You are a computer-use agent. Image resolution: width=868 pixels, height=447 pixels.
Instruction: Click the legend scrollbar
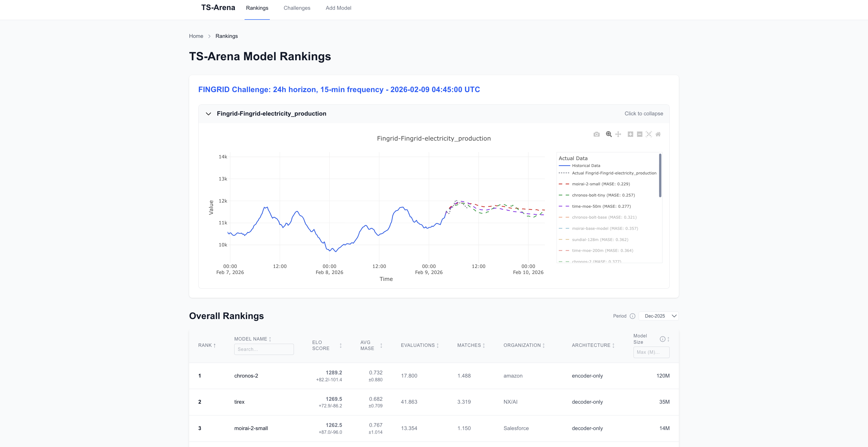point(660,176)
